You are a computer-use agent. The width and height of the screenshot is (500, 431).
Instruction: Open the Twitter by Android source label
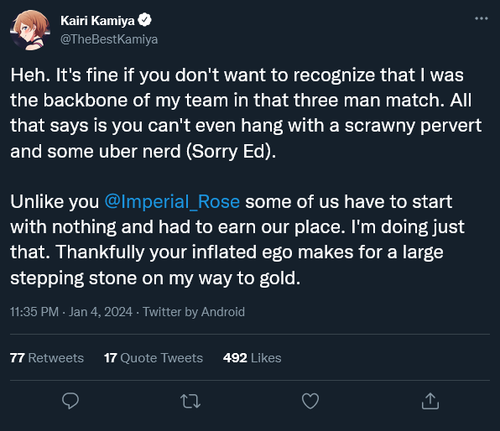click(x=194, y=312)
